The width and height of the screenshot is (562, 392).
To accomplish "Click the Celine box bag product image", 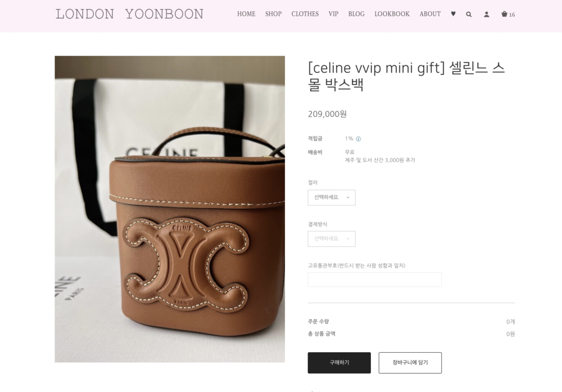I will pos(170,209).
